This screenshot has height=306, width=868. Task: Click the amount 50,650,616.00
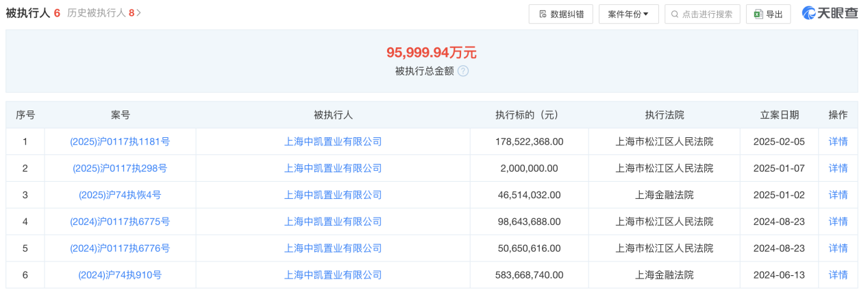529,248
